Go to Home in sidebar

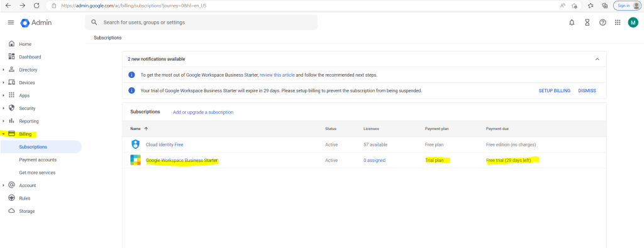(x=25, y=44)
